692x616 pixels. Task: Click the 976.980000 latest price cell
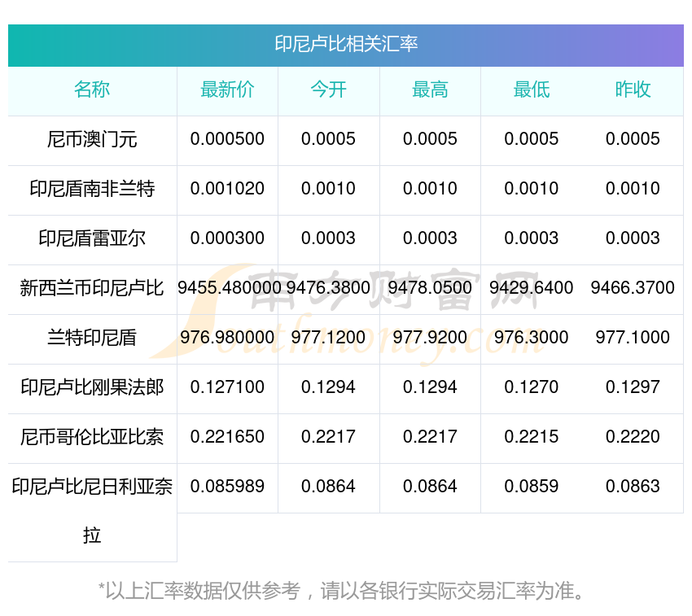pyautogui.click(x=227, y=338)
